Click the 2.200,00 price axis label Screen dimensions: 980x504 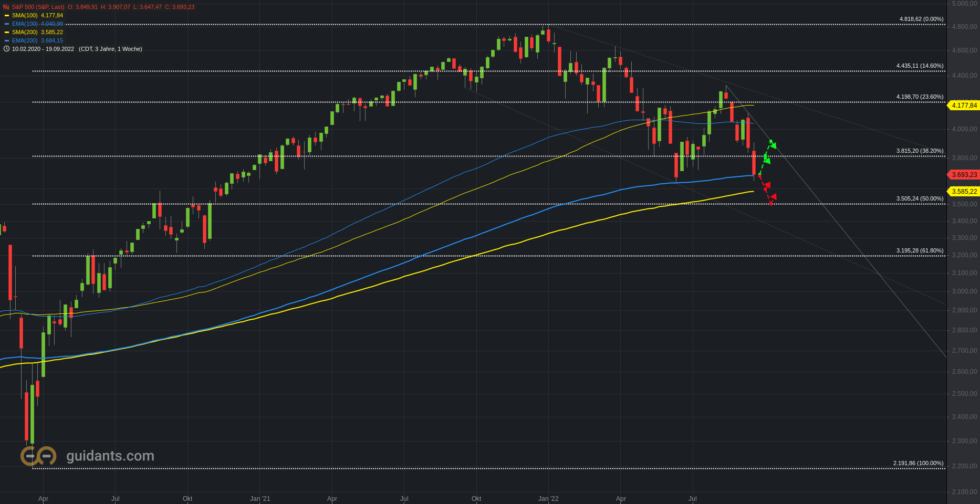964,466
